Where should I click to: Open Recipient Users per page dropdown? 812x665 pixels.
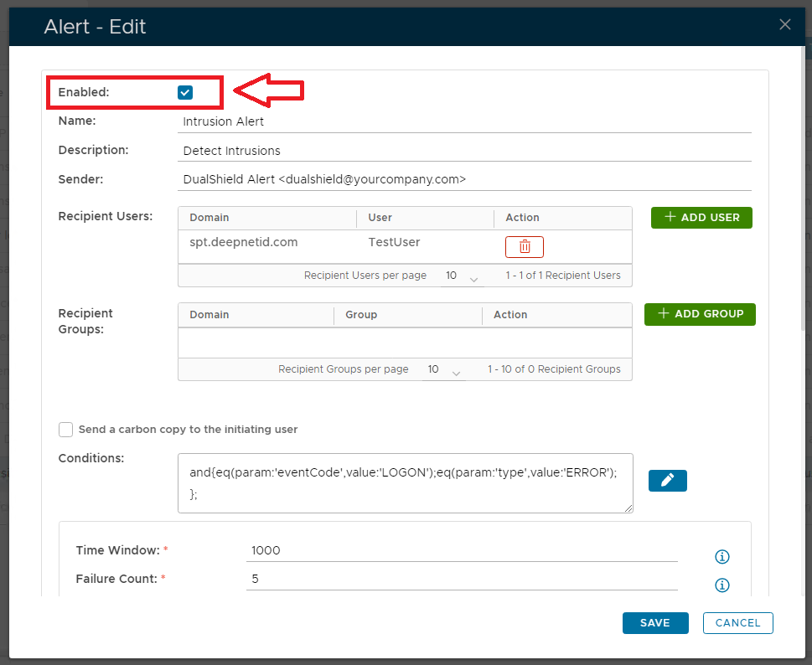(462, 276)
